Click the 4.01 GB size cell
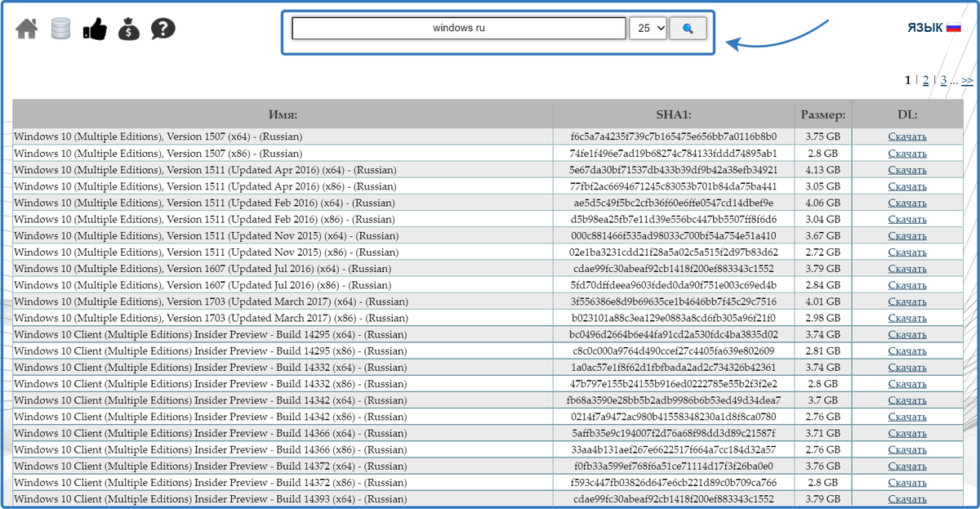Screen dimensions: 980x509 pos(823,301)
